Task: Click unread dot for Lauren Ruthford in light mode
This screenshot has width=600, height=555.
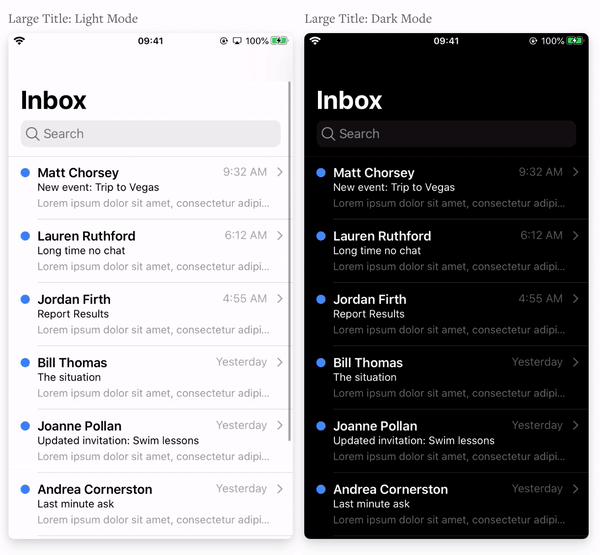Action: coord(25,236)
